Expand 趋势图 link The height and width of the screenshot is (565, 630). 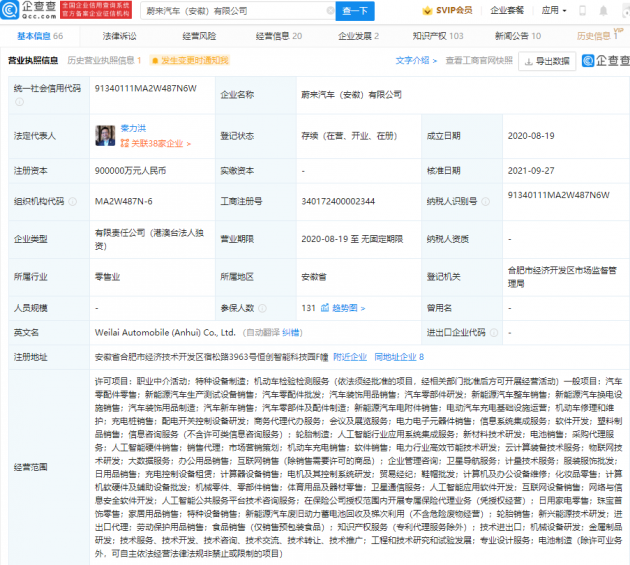point(349,308)
